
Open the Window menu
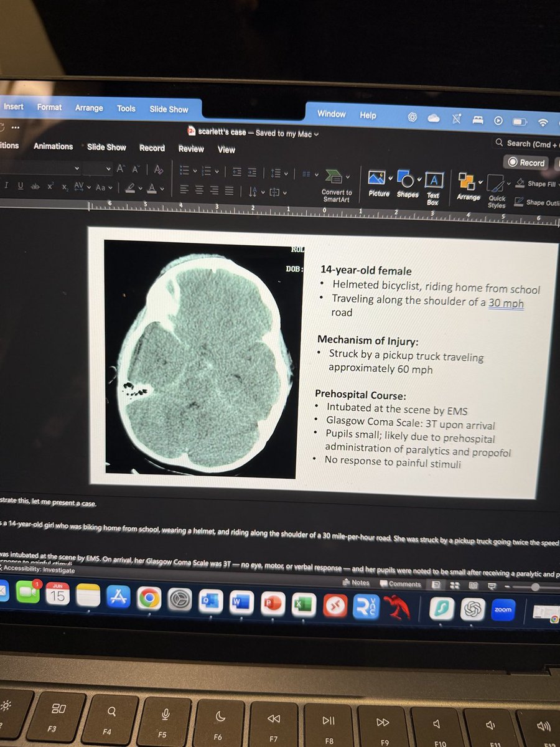pyautogui.click(x=331, y=114)
